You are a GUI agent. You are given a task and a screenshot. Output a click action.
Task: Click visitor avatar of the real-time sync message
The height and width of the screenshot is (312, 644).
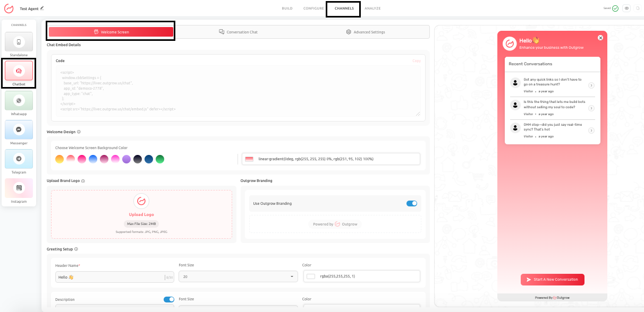(514, 127)
